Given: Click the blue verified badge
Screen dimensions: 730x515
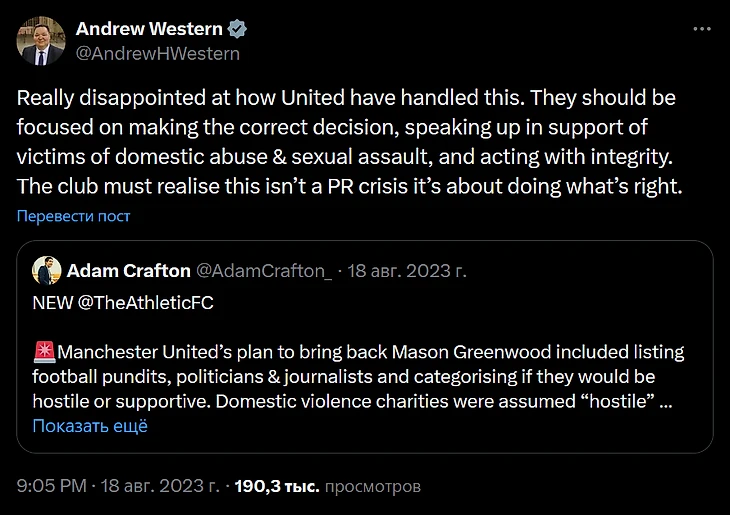Looking at the screenshot, I should [x=236, y=29].
